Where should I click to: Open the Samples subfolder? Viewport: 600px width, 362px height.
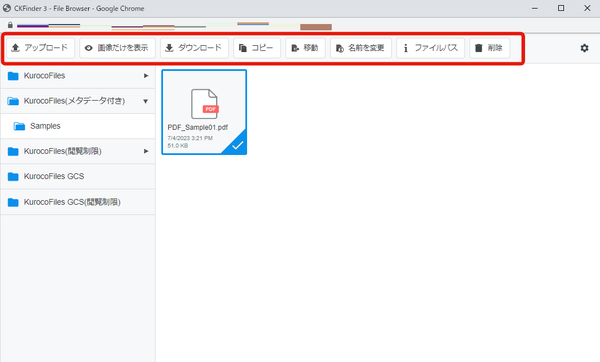click(78, 126)
